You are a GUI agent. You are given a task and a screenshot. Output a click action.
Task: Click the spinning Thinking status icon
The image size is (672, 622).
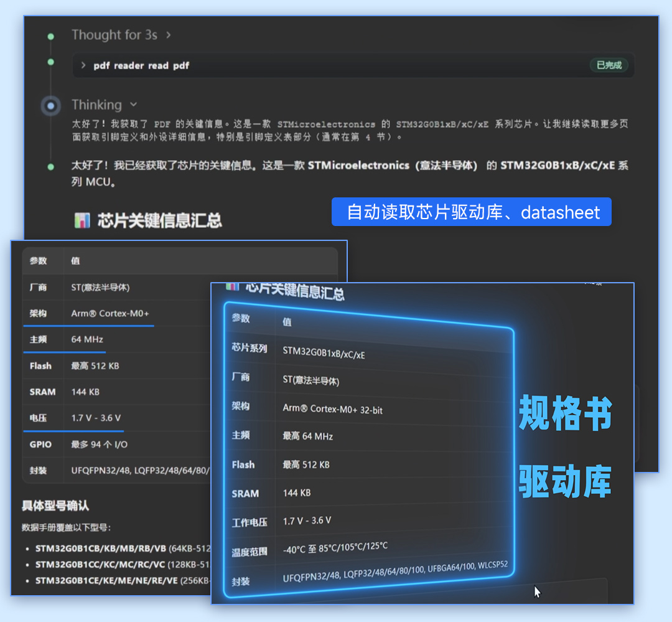pyautogui.click(x=50, y=105)
